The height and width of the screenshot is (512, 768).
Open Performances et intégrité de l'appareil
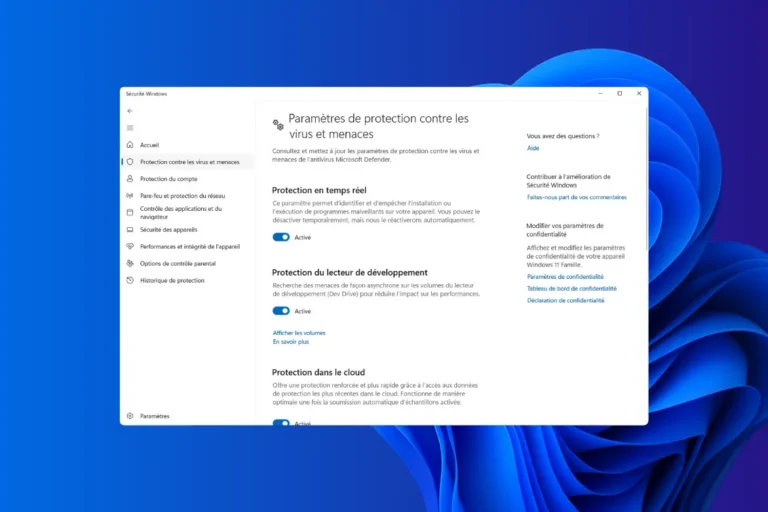pos(190,246)
